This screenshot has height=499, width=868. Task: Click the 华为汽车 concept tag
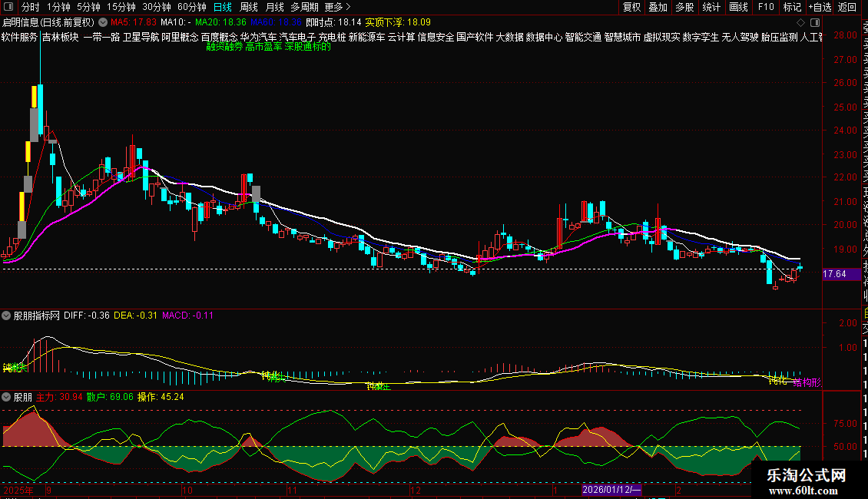(x=259, y=37)
